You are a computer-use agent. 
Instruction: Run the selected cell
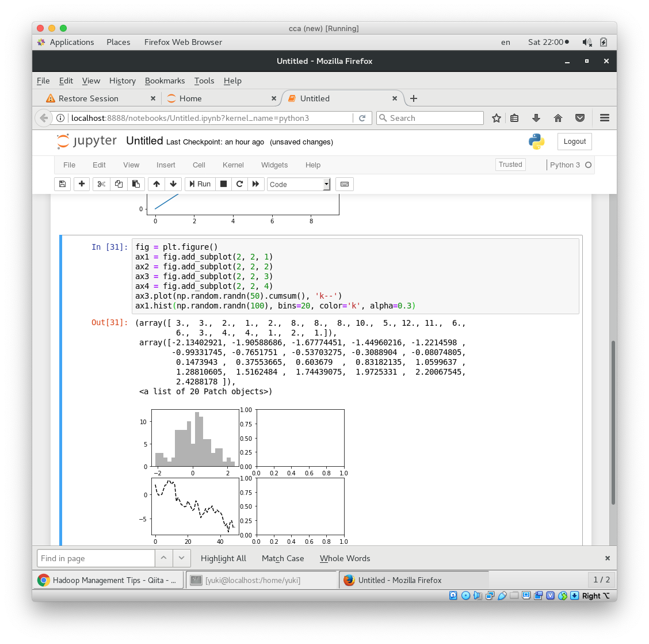[200, 184]
